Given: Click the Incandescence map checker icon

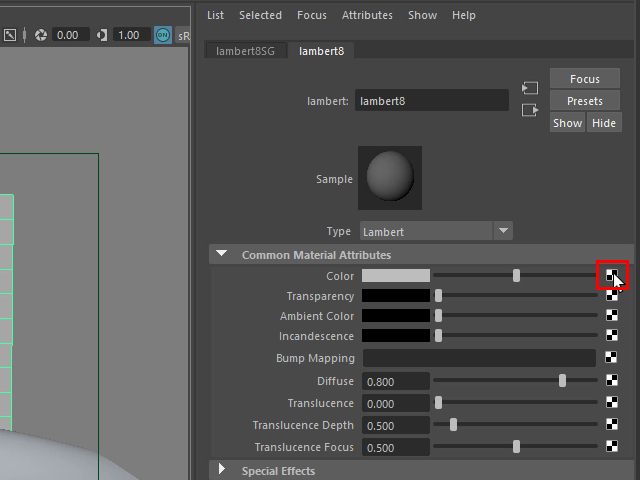Looking at the screenshot, I should pos(611,337).
